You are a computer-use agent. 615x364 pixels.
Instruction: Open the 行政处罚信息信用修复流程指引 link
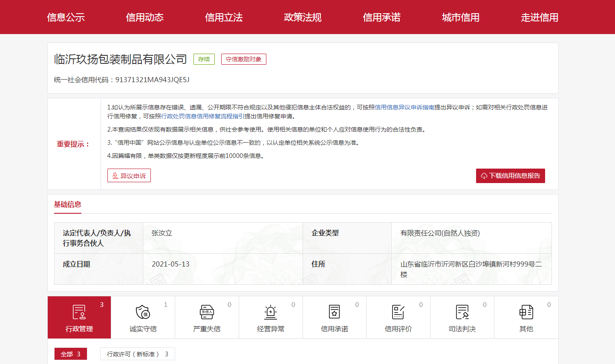point(202,116)
